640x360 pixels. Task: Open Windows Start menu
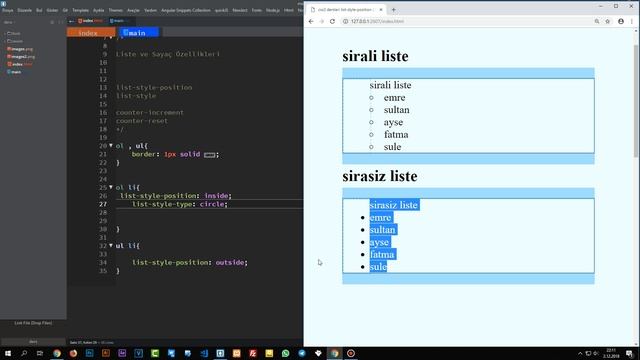(8, 353)
